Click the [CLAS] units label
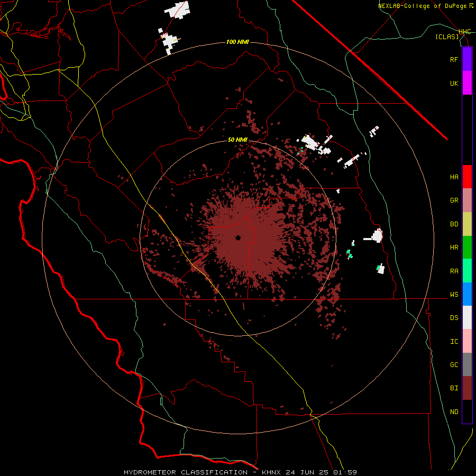Image resolution: width=476 pixels, height=476 pixels. point(447,36)
